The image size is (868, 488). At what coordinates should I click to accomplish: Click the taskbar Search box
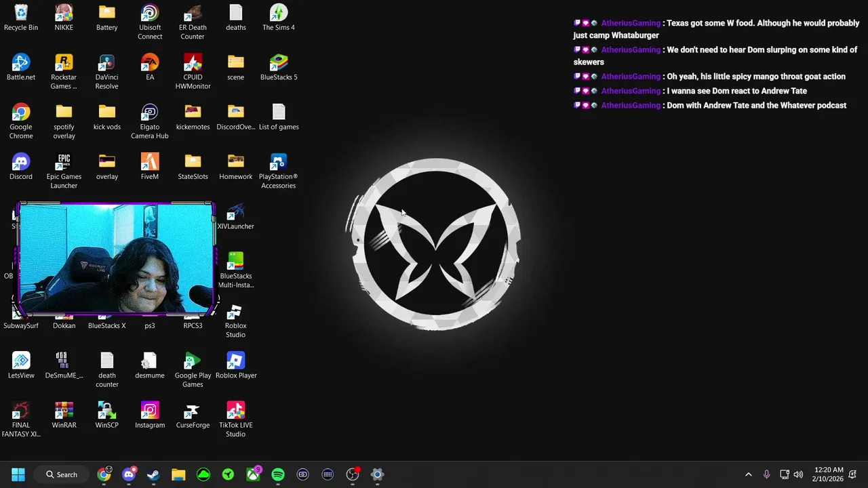coord(62,474)
